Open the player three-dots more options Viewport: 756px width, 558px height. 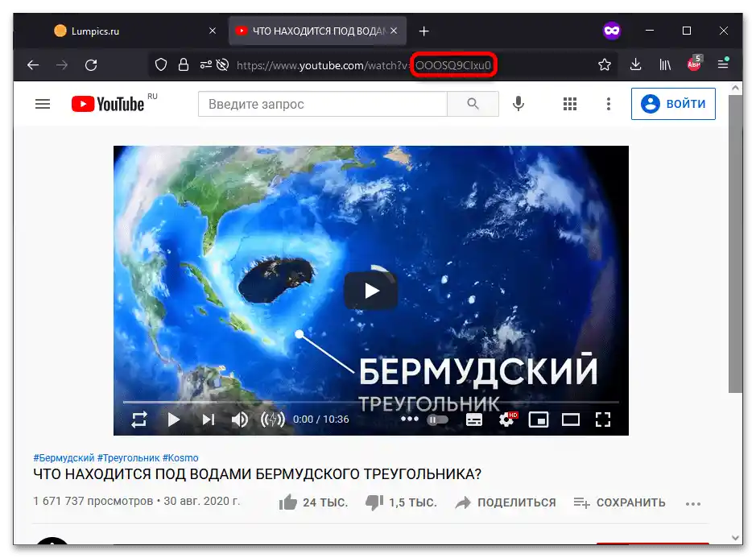(x=409, y=419)
